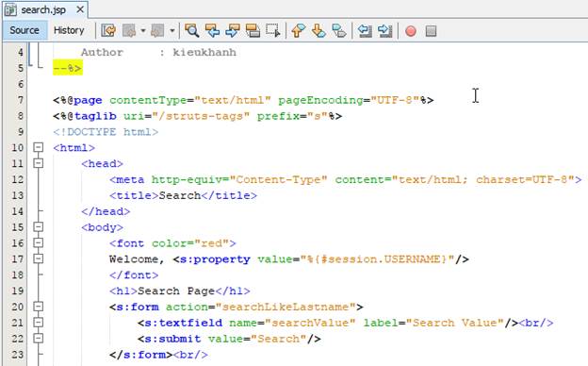The height and width of the screenshot is (366, 588).
Task: Switch to the Source view
Action: tap(24, 30)
